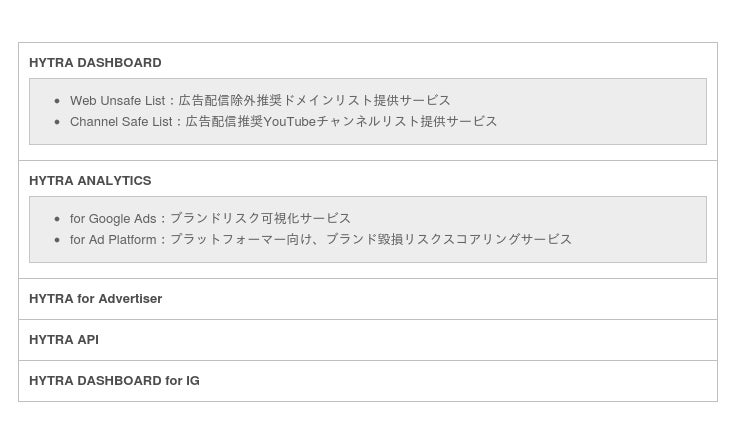Click the for Google Ads label

click(x=113, y=218)
